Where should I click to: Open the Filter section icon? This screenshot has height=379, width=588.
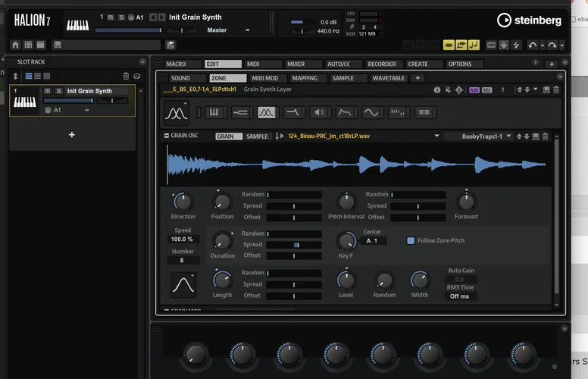click(x=292, y=112)
